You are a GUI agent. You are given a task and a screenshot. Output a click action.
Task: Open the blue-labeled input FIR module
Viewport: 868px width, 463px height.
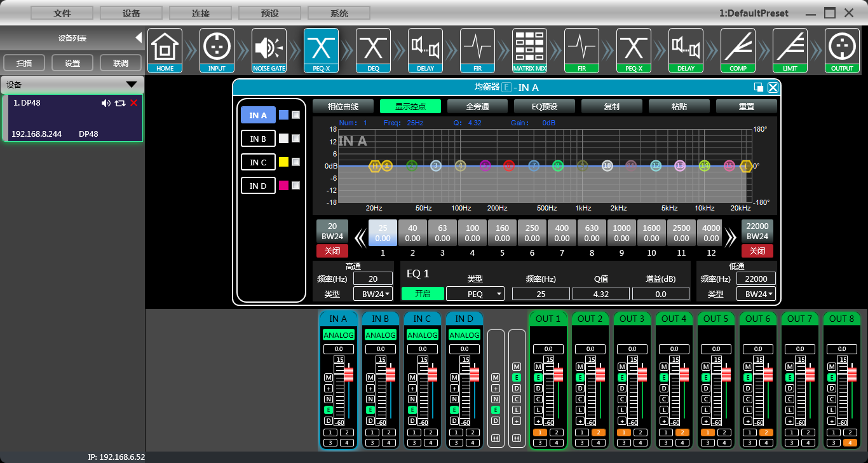click(x=478, y=50)
